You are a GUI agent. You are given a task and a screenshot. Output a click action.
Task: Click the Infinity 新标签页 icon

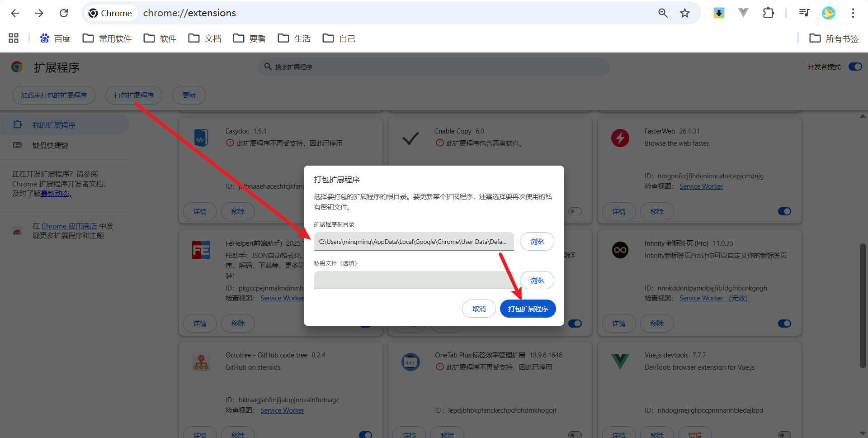620,250
